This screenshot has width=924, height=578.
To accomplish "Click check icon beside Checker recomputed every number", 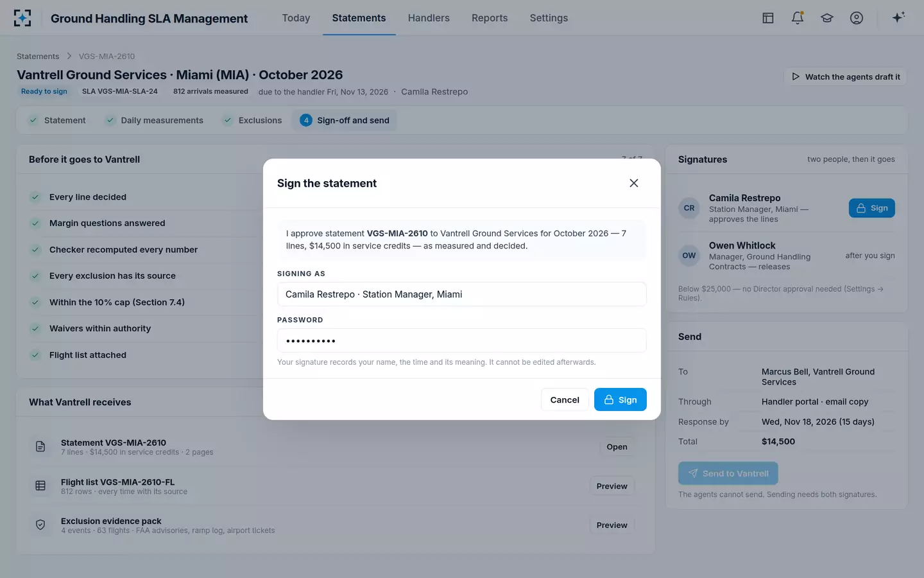I will click(x=35, y=250).
